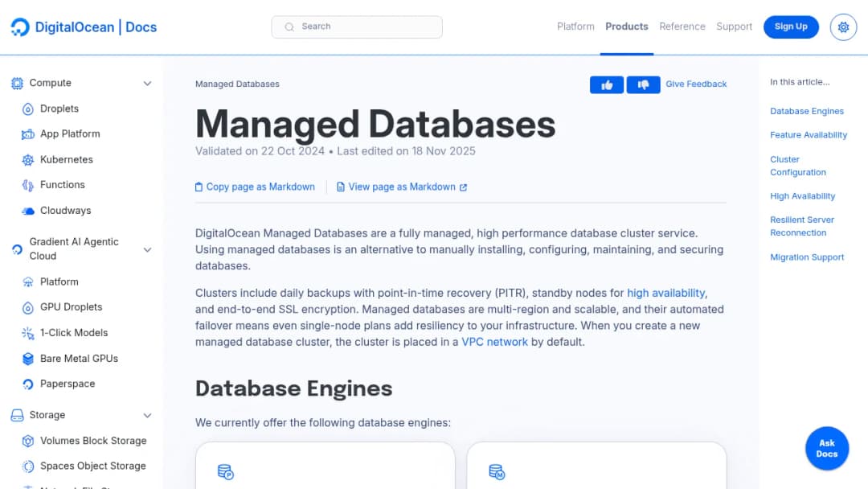
Task: Click the MySQL database card icon
Action: click(x=497, y=472)
